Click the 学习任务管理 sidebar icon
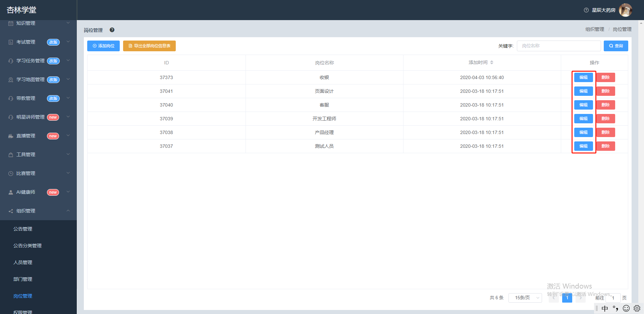Screen dimensions: 644x314 11,61
